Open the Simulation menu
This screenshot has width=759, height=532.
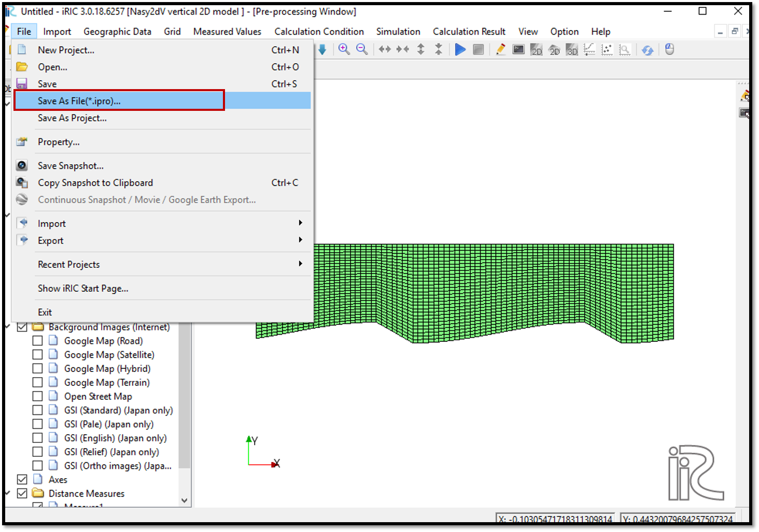pos(398,32)
